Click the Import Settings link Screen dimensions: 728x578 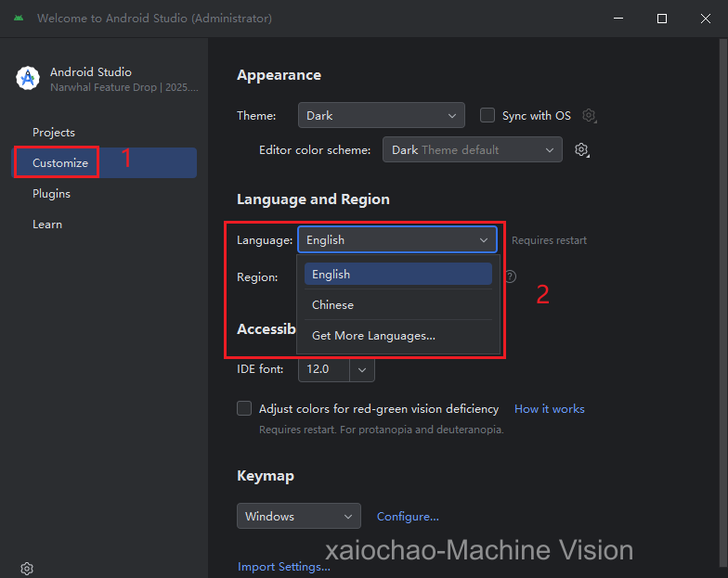[284, 566]
